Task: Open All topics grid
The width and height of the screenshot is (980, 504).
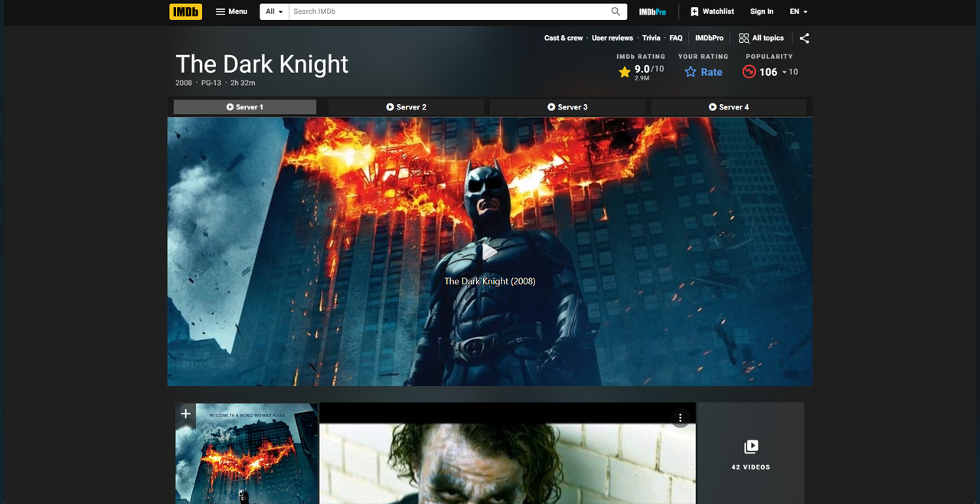Action: click(x=761, y=38)
